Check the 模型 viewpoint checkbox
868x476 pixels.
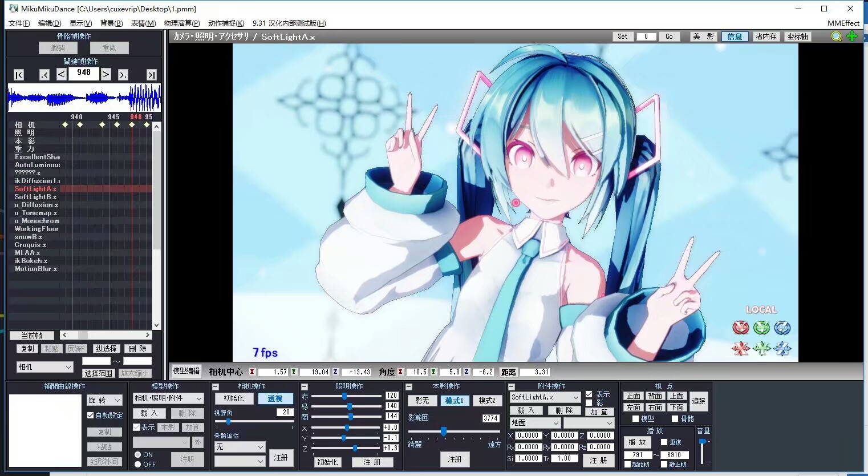tap(635, 418)
